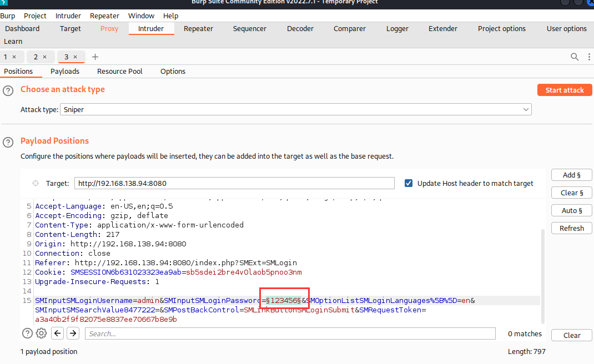Open search help icon below request editor
Viewport: 594px width, 364px height.
[27, 333]
